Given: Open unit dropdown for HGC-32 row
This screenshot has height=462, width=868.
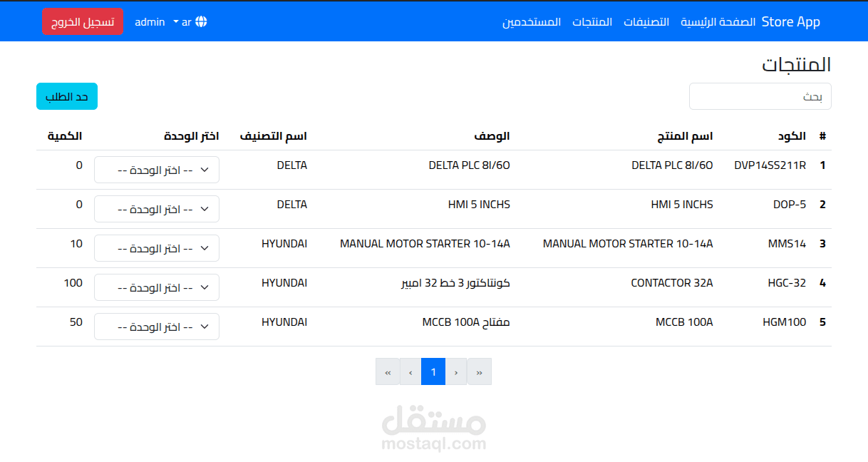Looking at the screenshot, I should (x=157, y=287).
